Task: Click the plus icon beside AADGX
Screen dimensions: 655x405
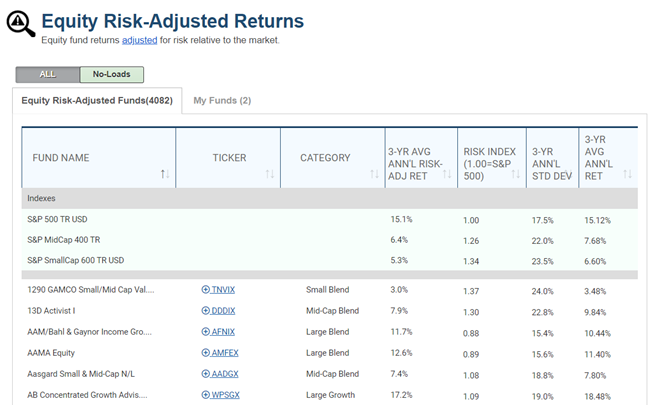Action: click(206, 374)
